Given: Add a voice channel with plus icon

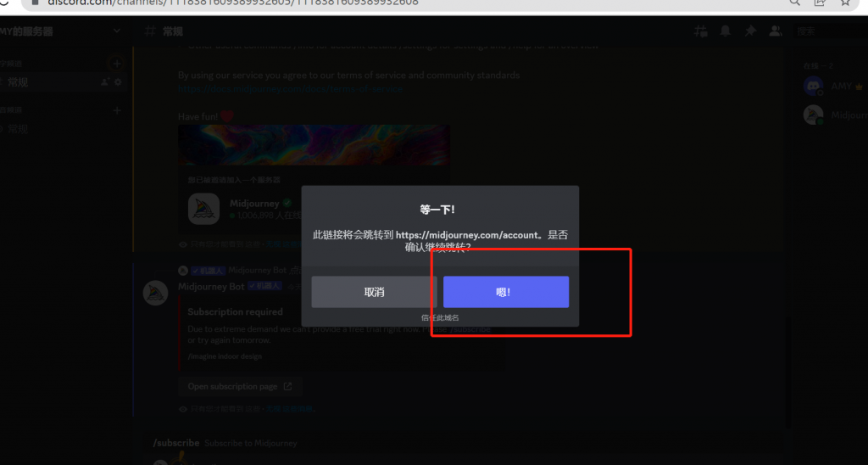Looking at the screenshot, I should click(117, 110).
